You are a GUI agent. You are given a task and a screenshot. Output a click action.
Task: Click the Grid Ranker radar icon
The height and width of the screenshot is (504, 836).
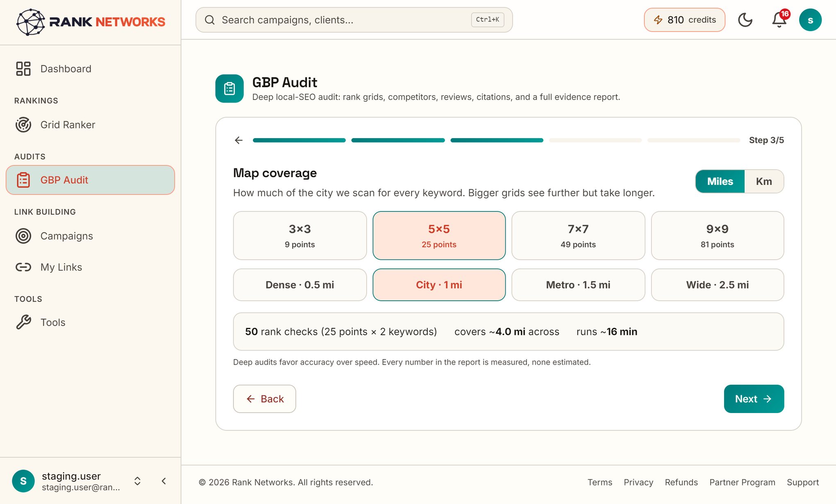23,125
